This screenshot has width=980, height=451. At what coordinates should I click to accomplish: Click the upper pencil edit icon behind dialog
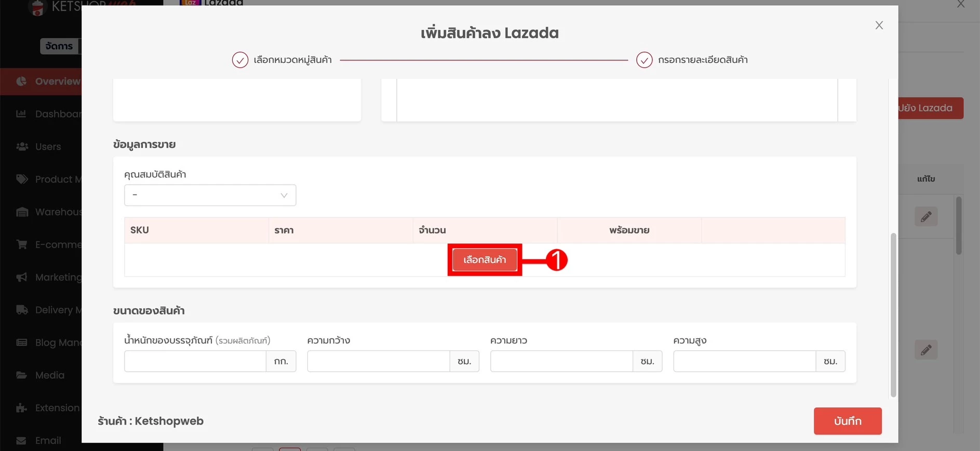click(x=926, y=216)
